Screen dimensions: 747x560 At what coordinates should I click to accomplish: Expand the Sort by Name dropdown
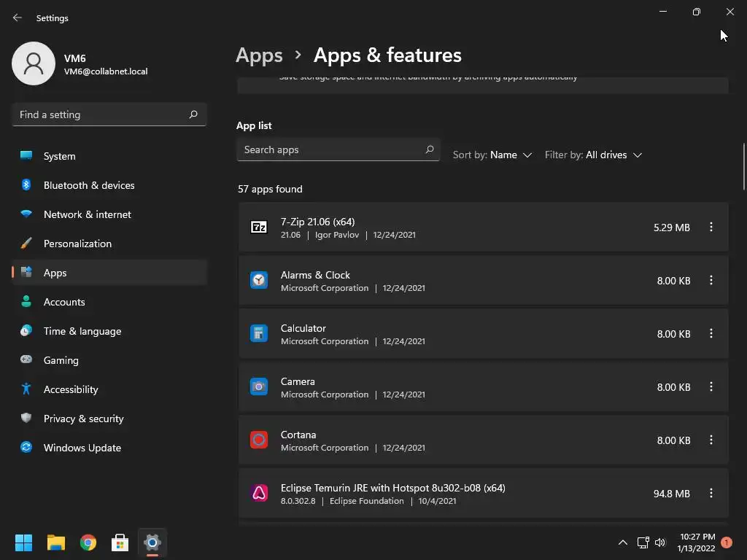coord(492,155)
